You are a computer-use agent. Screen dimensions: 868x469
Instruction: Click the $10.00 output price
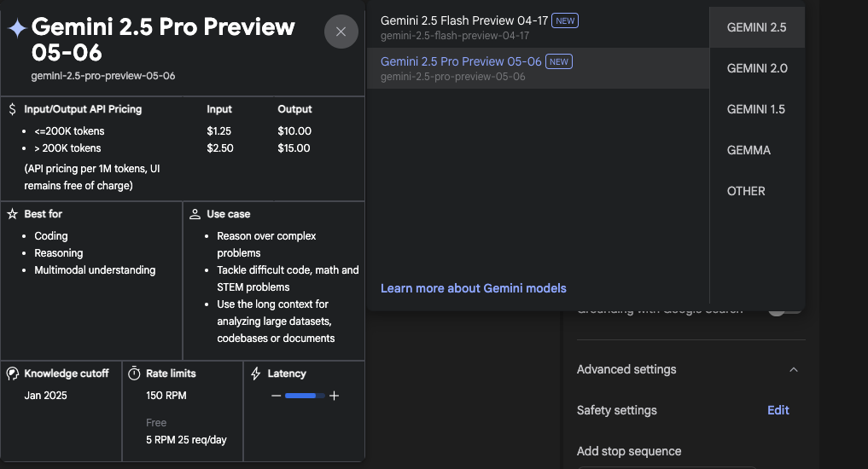click(294, 131)
